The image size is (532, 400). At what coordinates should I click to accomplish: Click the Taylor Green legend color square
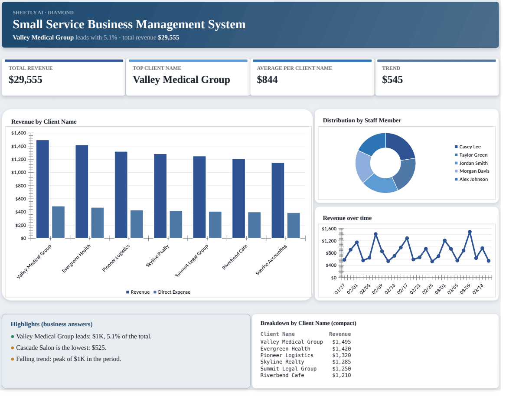coord(456,155)
